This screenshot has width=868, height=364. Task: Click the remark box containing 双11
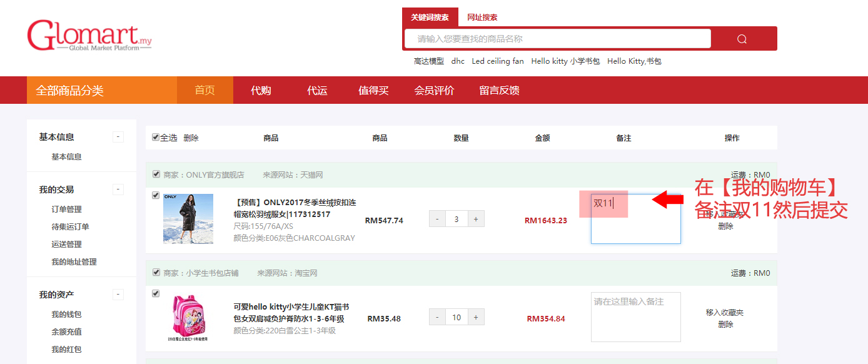pos(635,218)
